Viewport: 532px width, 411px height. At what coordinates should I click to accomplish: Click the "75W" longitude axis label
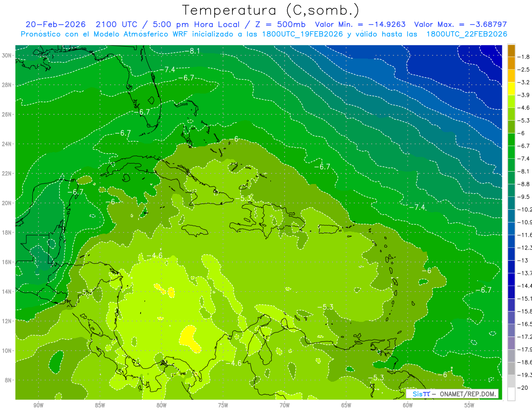(223, 405)
